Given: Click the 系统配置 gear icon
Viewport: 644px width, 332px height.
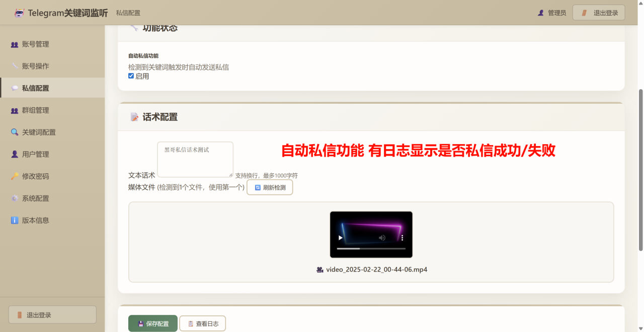Looking at the screenshot, I should pos(15,198).
